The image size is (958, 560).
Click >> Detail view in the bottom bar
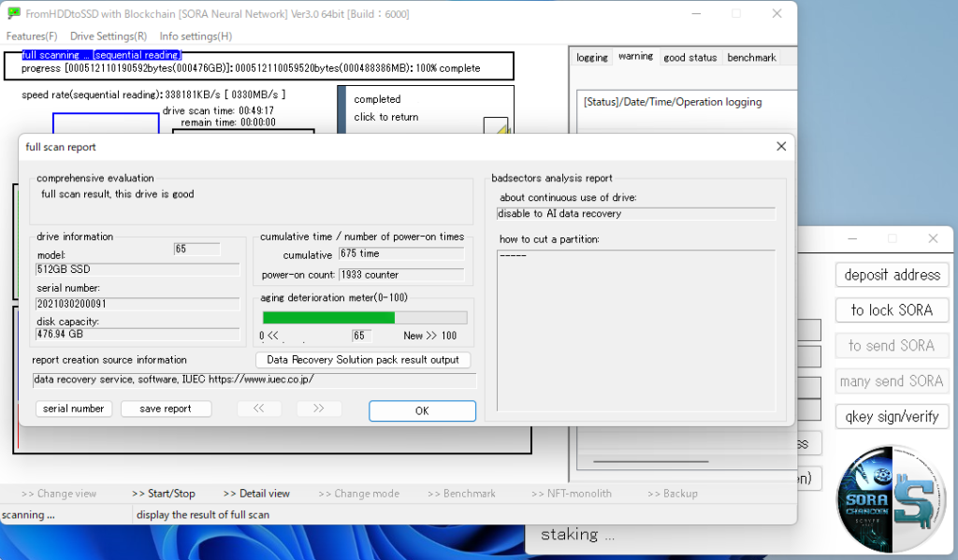(x=256, y=494)
